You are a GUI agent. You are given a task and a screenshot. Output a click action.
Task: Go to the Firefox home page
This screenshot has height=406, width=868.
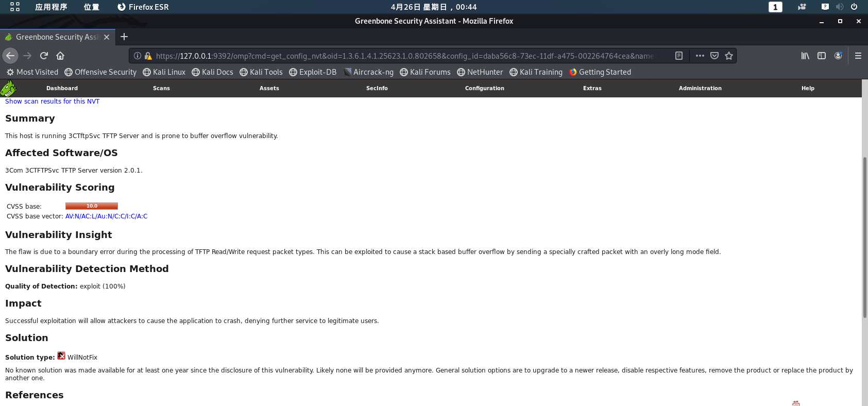pos(60,56)
